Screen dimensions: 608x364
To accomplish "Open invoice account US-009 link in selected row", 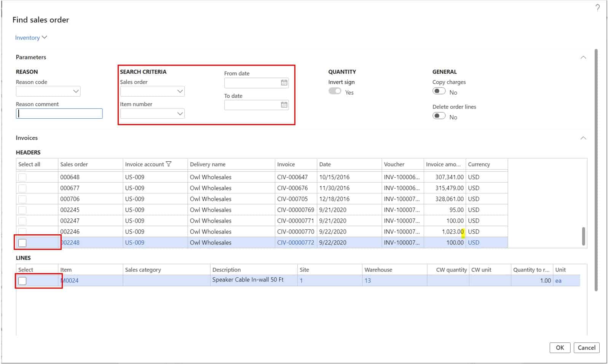I will point(135,243).
